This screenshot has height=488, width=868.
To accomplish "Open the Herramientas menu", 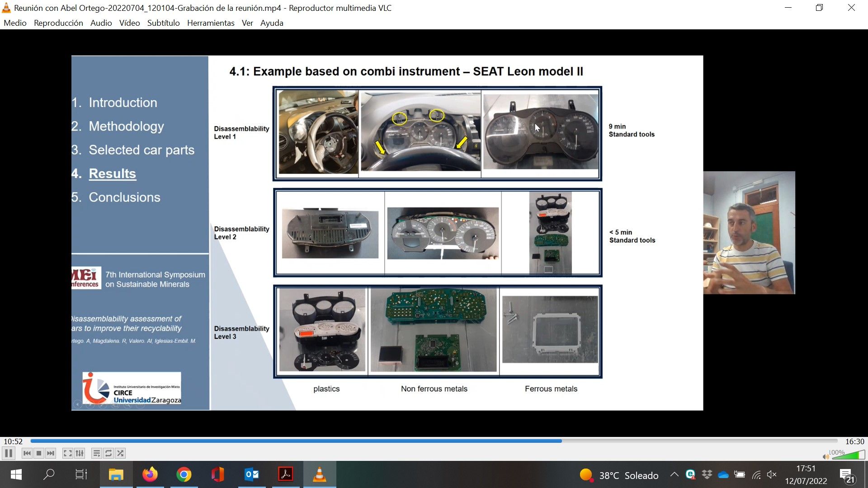I will [211, 23].
